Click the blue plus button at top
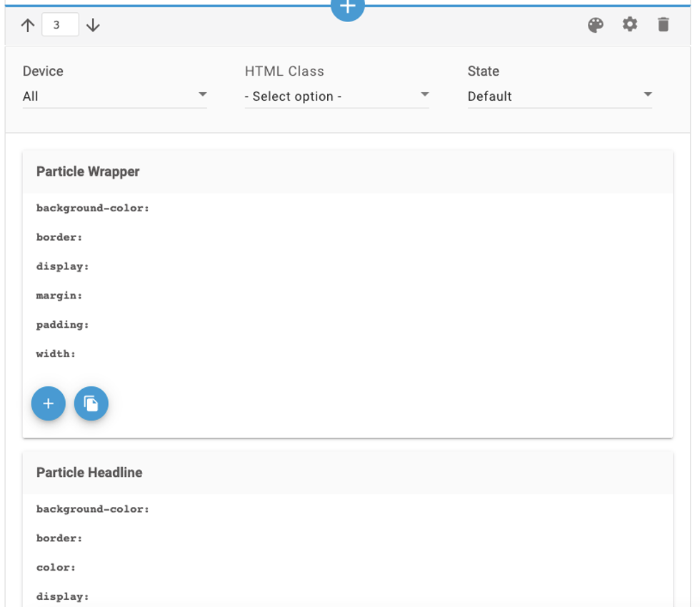The width and height of the screenshot is (700, 607). (347, 7)
